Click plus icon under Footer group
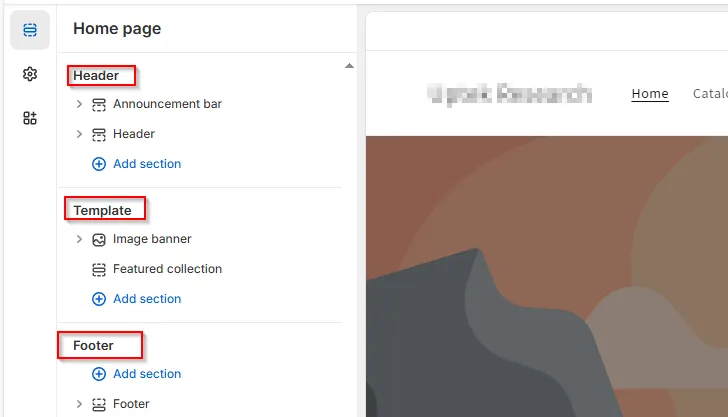 98,374
